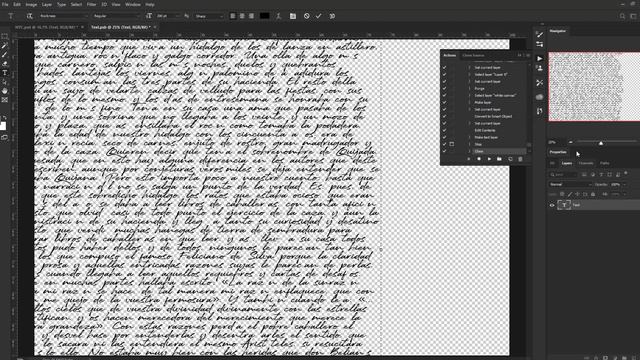Cancel current text edits

(307, 16)
